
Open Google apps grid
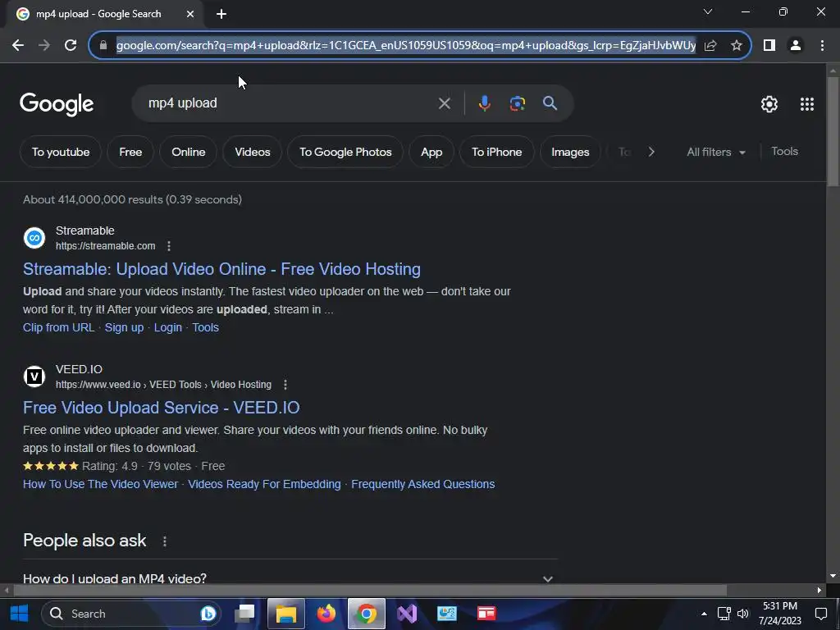[x=807, y=104]
